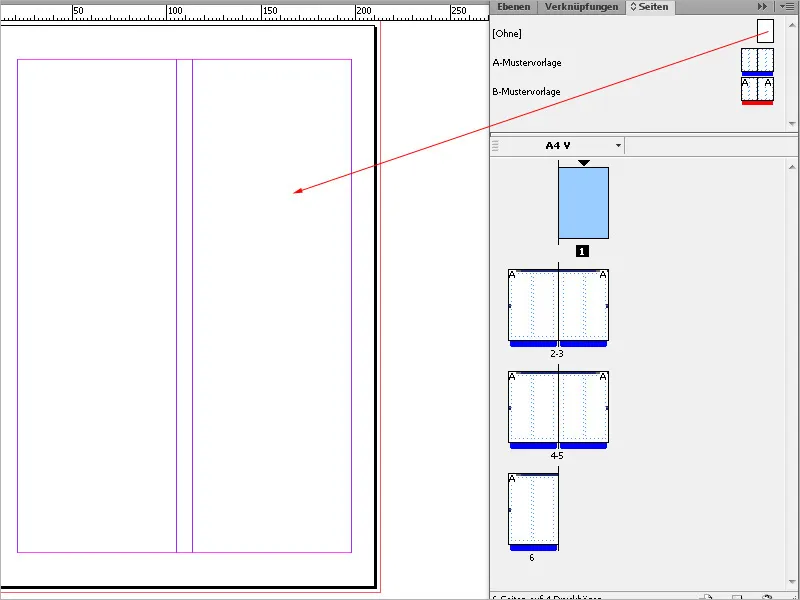Screen dimensions: 800x600
Task: Select the page 1 thumbnail
Action: (584, 203)
